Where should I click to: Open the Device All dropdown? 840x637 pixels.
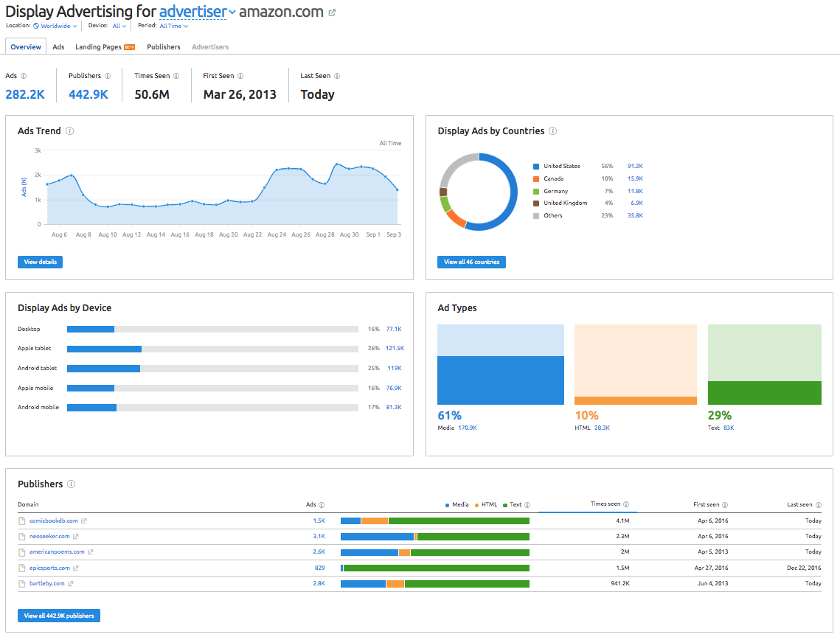(x=119, y=26)
